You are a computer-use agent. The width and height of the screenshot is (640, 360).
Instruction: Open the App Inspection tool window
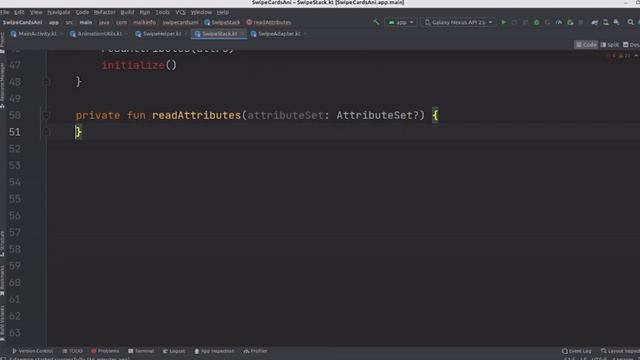pos(214,351)
